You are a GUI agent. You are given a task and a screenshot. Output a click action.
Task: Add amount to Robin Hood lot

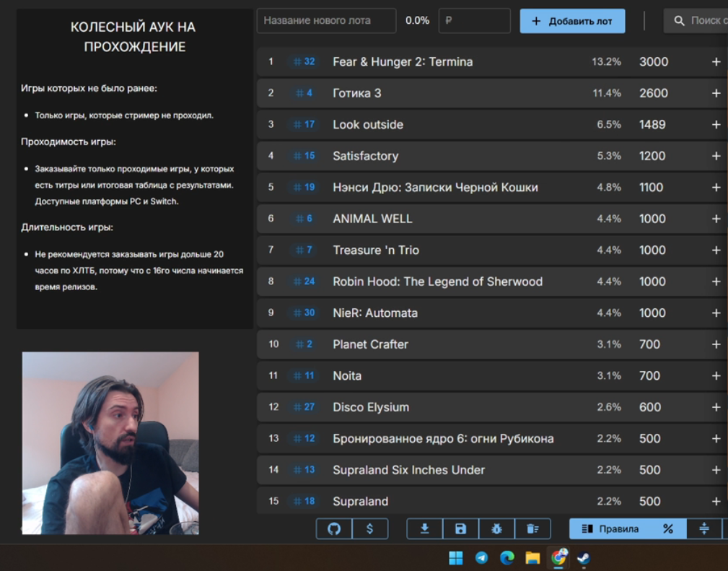[716, 282]
